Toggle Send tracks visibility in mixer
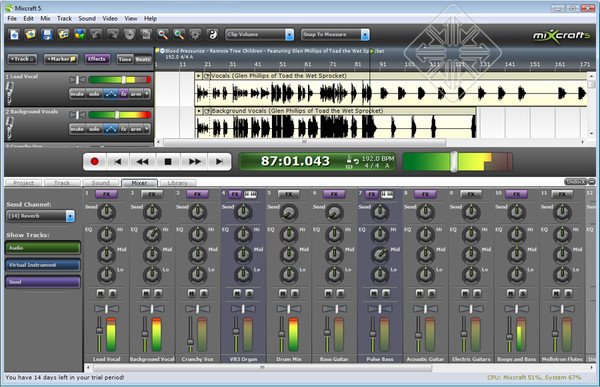Image resolution: width=600 pixels, height=387 pixels. point(43,282)
